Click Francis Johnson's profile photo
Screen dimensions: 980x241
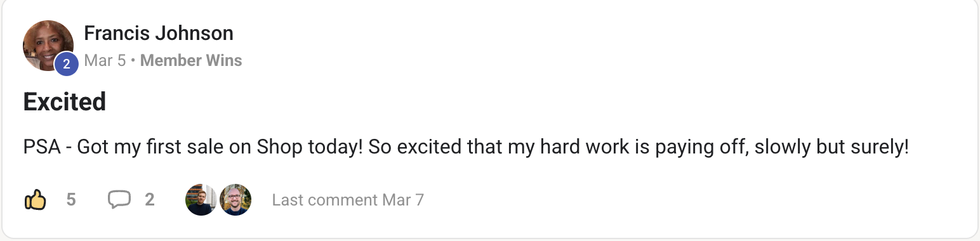(48, 45)
